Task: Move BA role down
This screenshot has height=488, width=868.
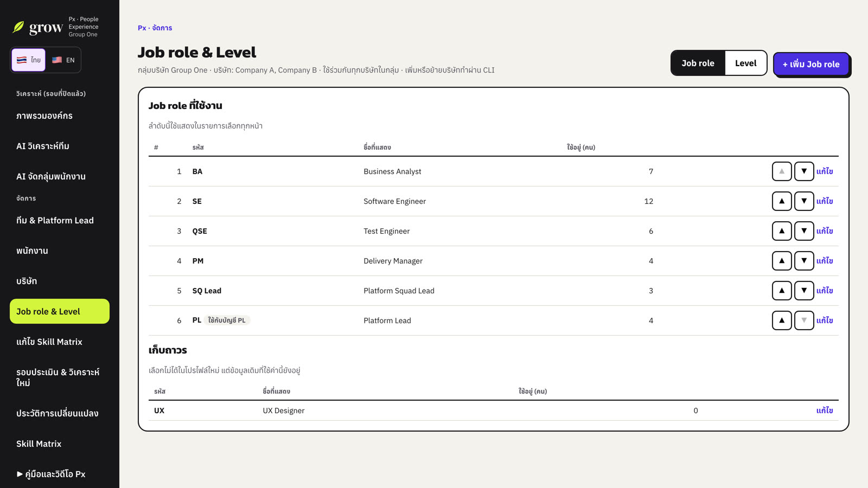Action: (x=804, y=171)
